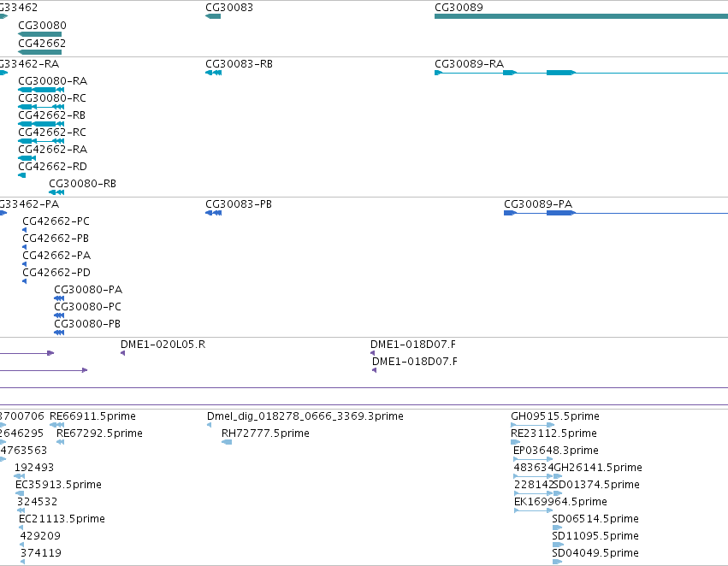
Task: Select EST GH09515.5prime
Action: point(555,416)
